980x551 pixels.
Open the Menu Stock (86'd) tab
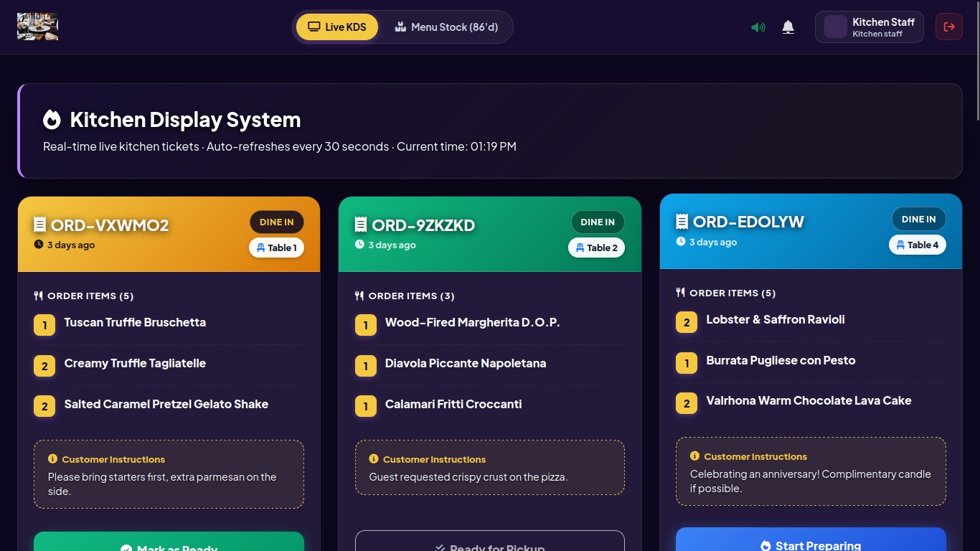[446, 27]
